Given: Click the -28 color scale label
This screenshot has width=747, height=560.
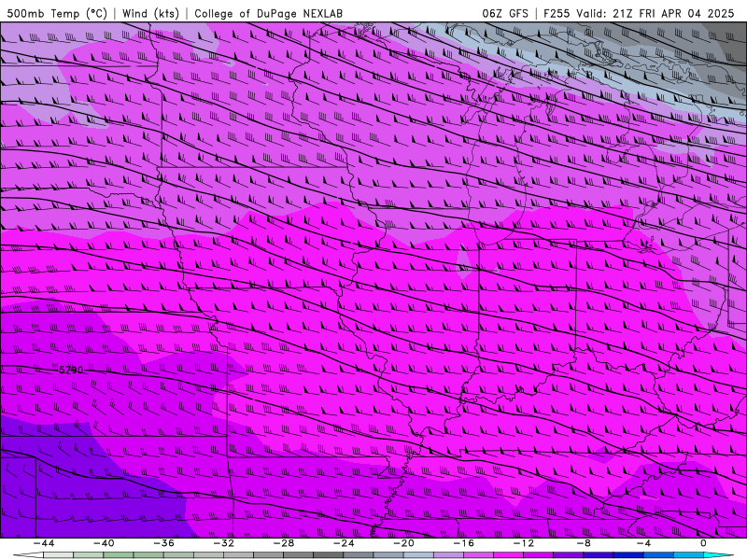Looking at the screenshot, I should 284,543.
